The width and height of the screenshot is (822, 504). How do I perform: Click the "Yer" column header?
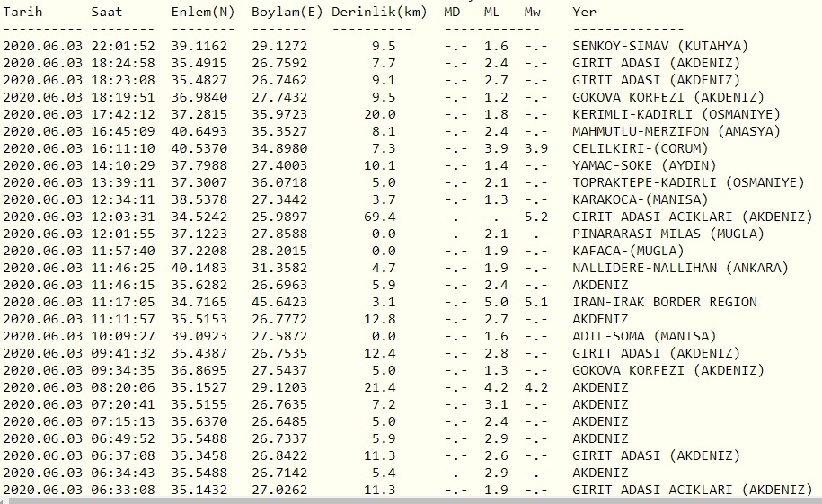pyautogui.click(x=584, y=13)
